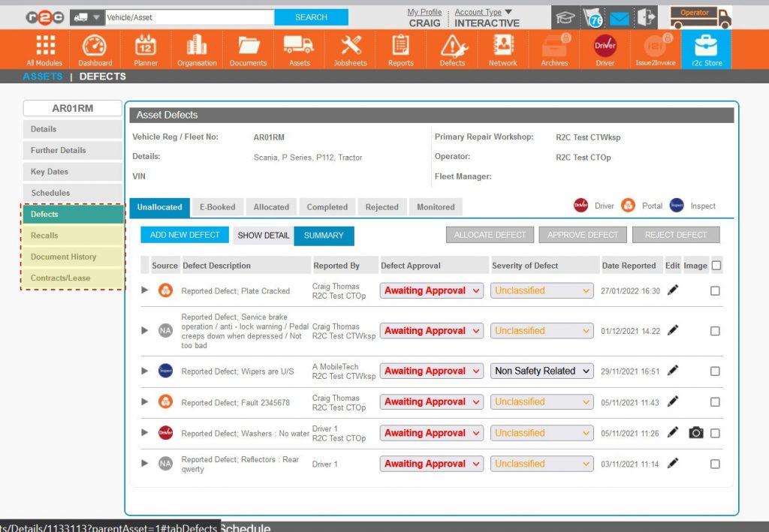Tick the checkbox for Plate Cracked defect
The height and width of the screenshot is (532, 769).
click(x=715, y=291)
